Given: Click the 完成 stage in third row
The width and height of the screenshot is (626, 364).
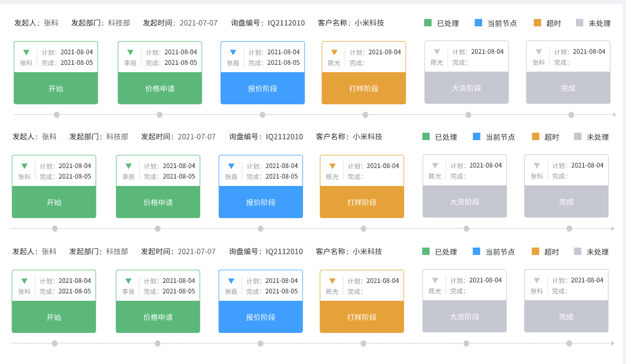Looking at the screenshot, I should 566,317.
